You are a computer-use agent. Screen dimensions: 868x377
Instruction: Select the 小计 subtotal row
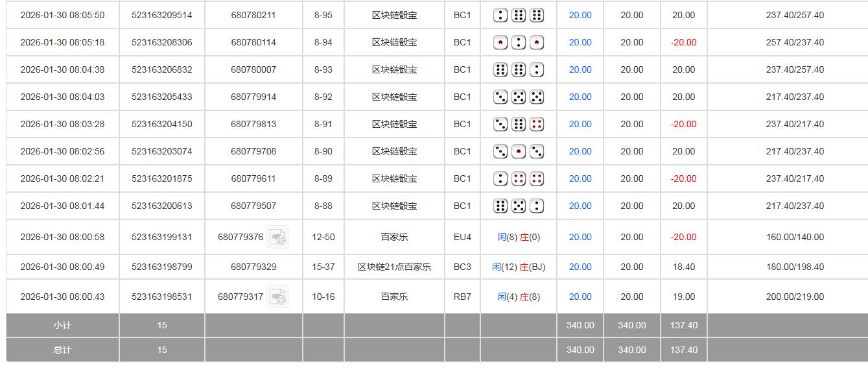pyautogui.click(x=62, y=325)
